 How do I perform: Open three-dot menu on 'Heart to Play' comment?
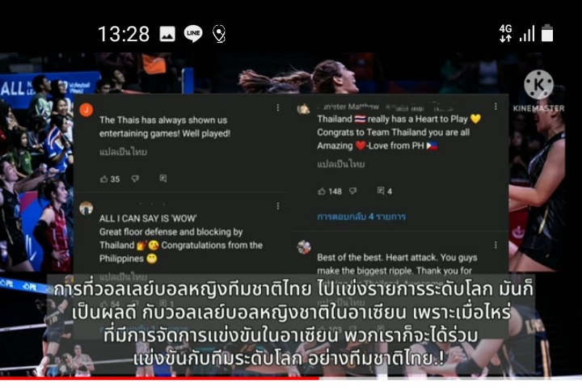[496, 107]
